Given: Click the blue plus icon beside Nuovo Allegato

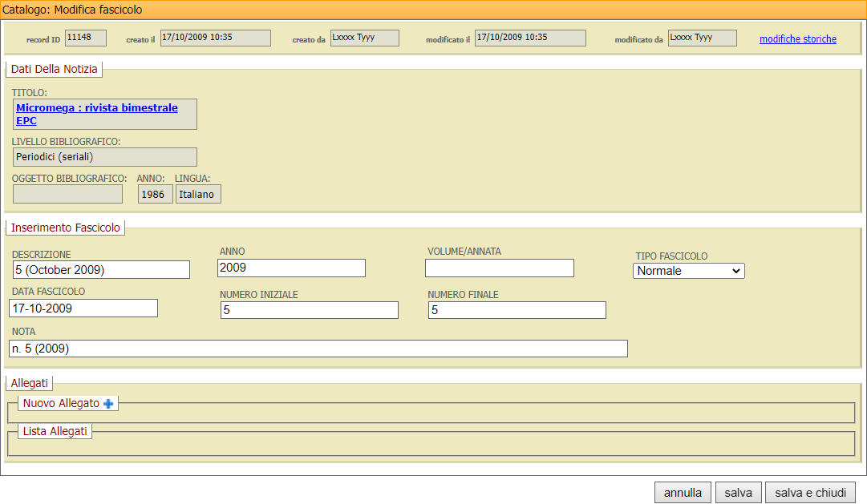Looking at the screenshot, I should click(108, 404).
